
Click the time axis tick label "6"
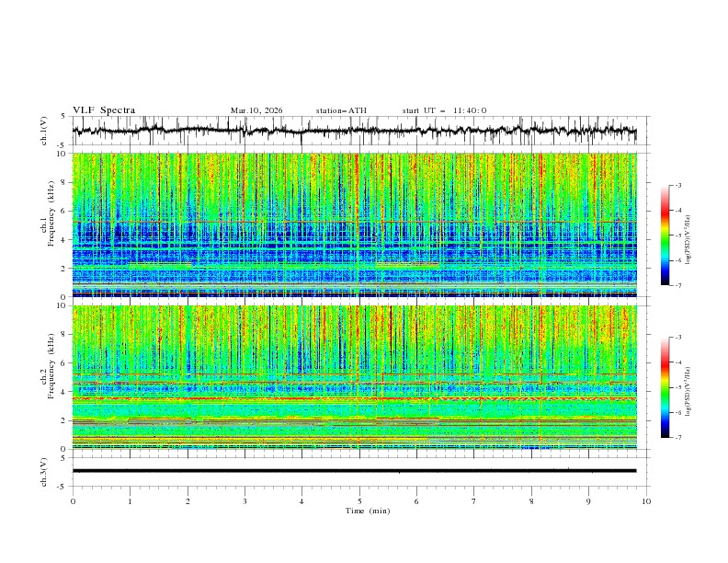coord(416,501)
